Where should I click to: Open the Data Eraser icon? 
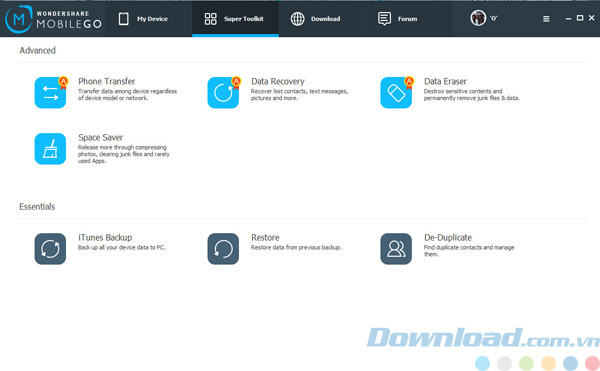coord(396,93)
